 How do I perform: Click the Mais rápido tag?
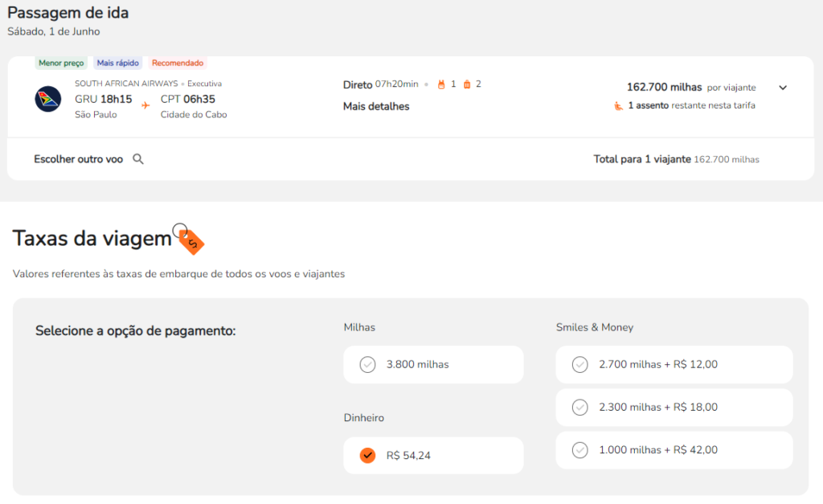coord(118,63)
